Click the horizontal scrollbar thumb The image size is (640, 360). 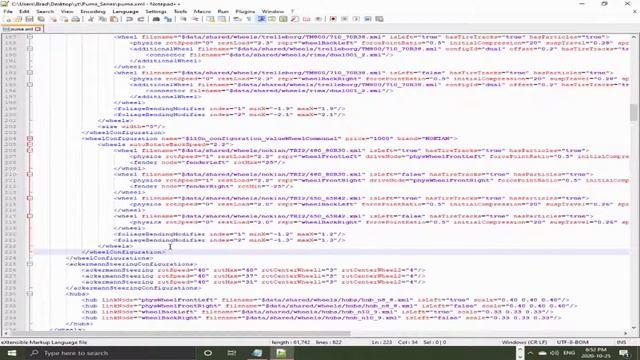(x=180, y=333)
